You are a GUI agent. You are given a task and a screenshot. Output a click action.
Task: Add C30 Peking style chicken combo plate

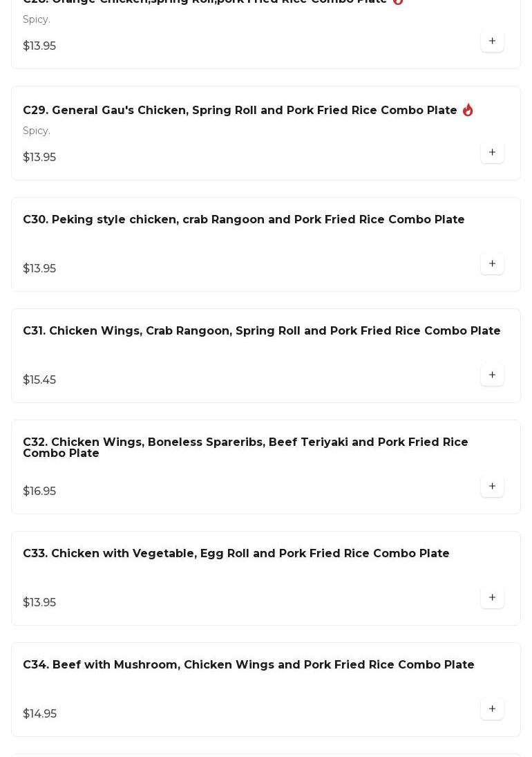492,263
